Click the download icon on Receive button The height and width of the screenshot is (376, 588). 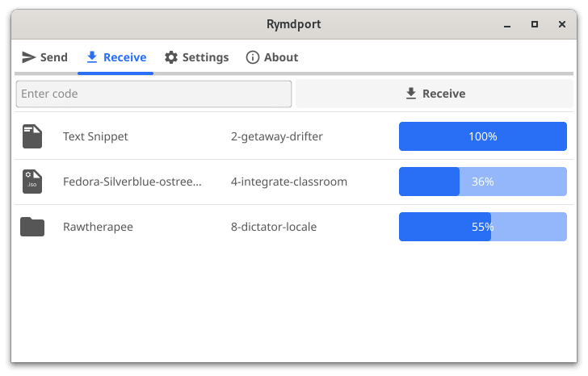click(411, 94)
